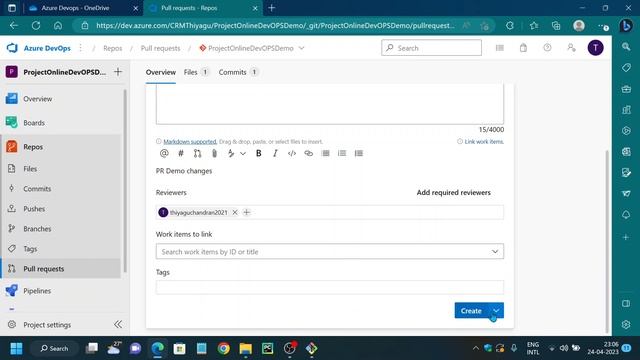Open User settings icon
640x360 pixels.
pos(571,48)
